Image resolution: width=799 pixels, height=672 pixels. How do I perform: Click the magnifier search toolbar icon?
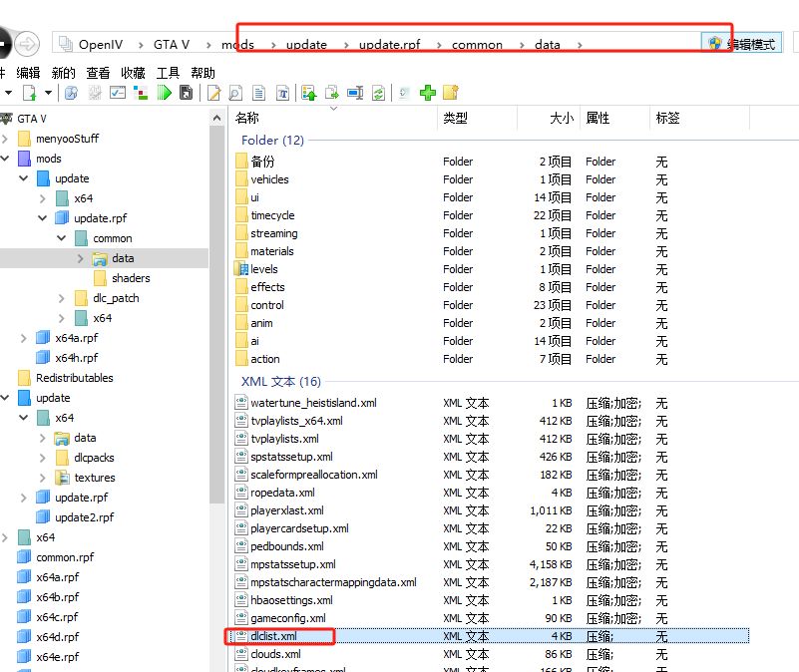tap(235, 93)
